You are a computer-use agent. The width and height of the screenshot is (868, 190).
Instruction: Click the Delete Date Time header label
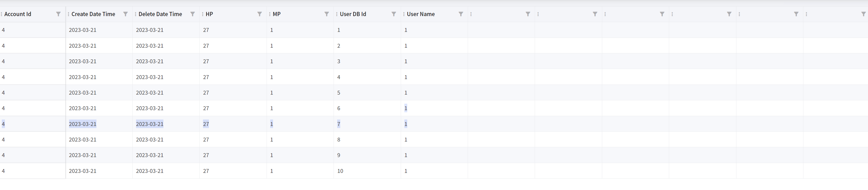pyautogui.click(x=160, y=14)
